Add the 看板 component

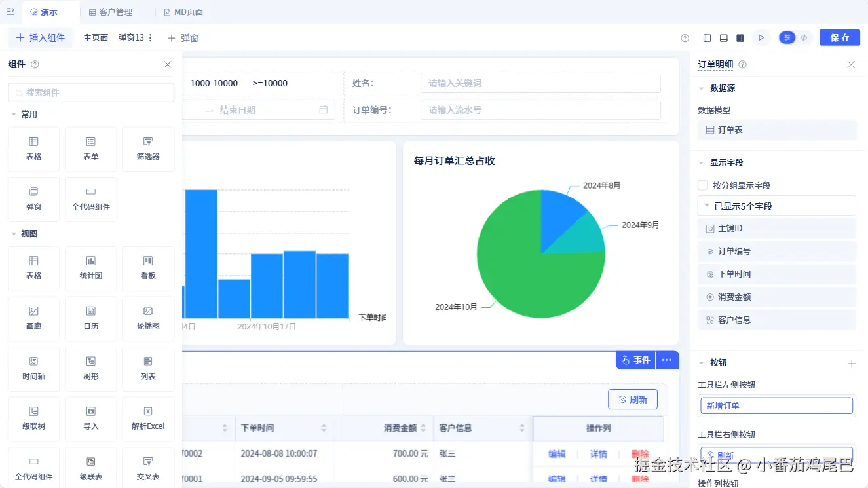click(148, 269)
